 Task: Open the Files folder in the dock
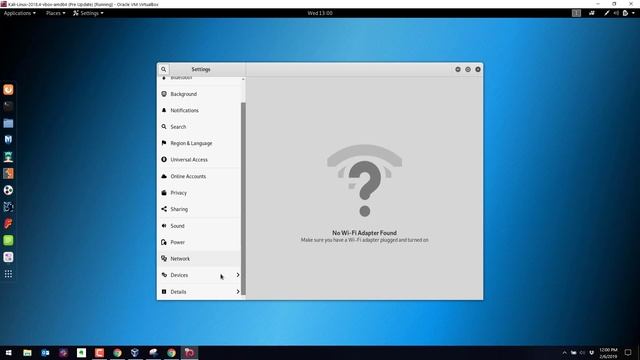[x=8, y=123]
